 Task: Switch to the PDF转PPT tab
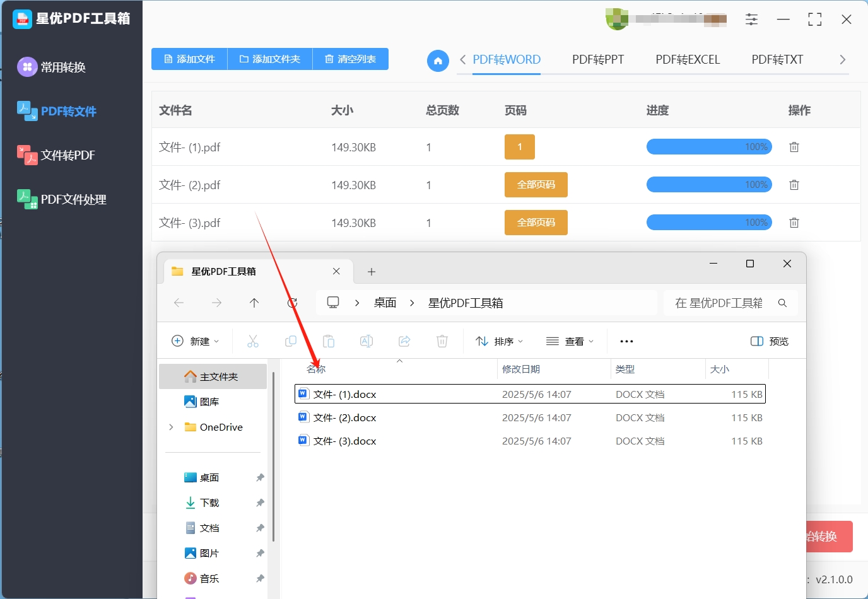(x=598, y=60)
